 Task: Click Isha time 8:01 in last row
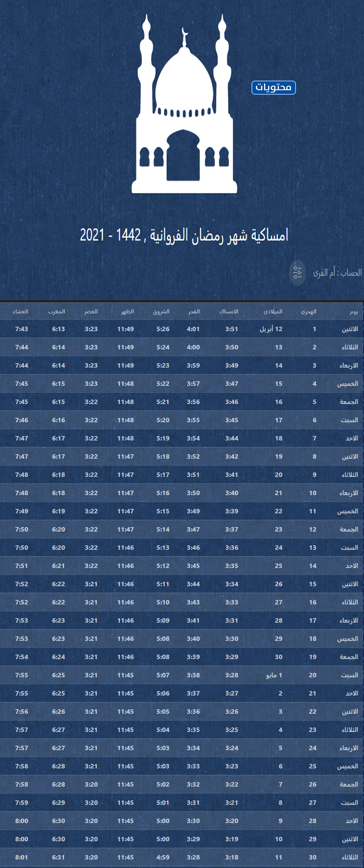21,857
